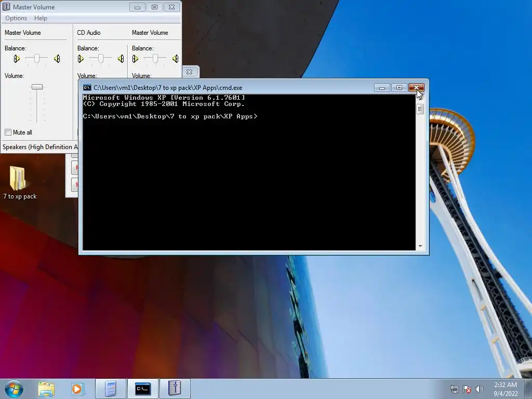Click the Master Volume vertical volume slider thumb
532x399 pixels.
point(37,87)
